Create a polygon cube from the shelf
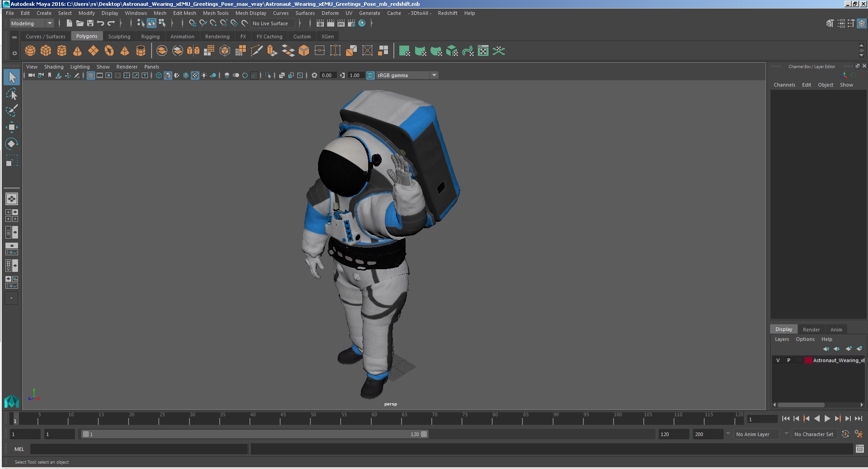The image size is (868, 469). pyautogui.click(x=46, y=51)
